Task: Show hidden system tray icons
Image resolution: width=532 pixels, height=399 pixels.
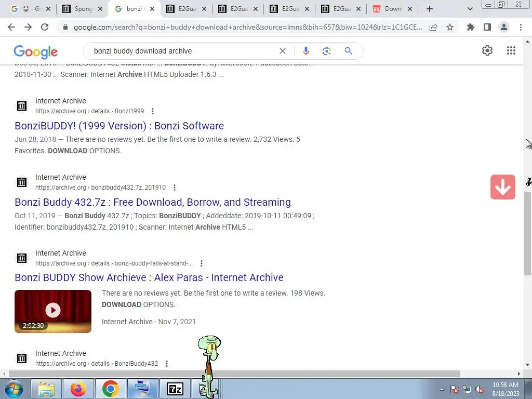Action: pos(442,389)
